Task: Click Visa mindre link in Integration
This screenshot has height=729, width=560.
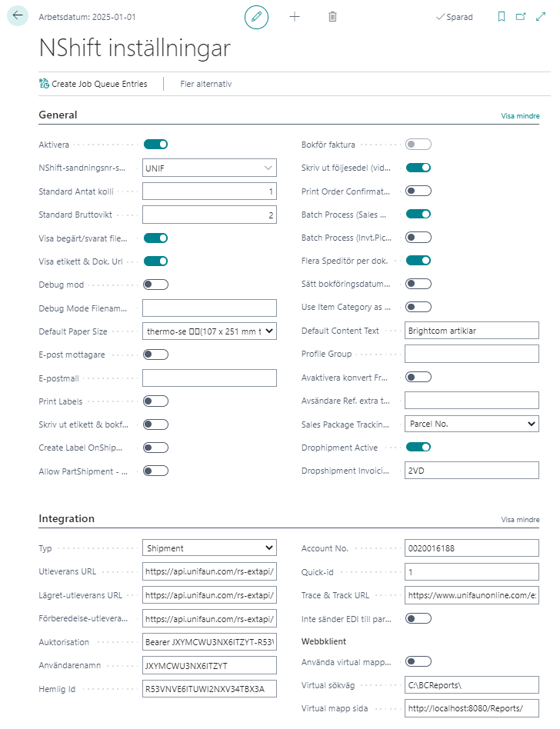Action: click(x=520, y=520)
